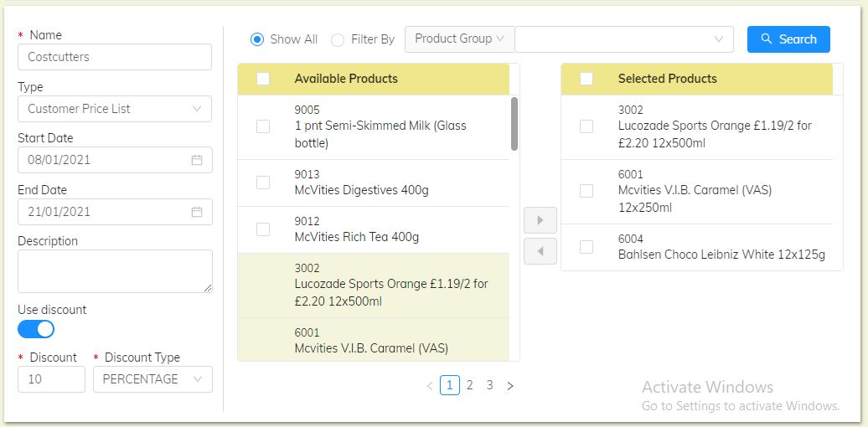
Task: Click the move-right arrow transfer button
Action: click(540, 220)
